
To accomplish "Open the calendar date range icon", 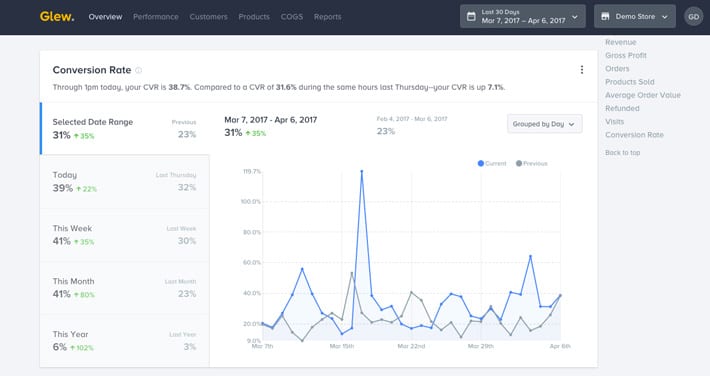I will [471, 17].
